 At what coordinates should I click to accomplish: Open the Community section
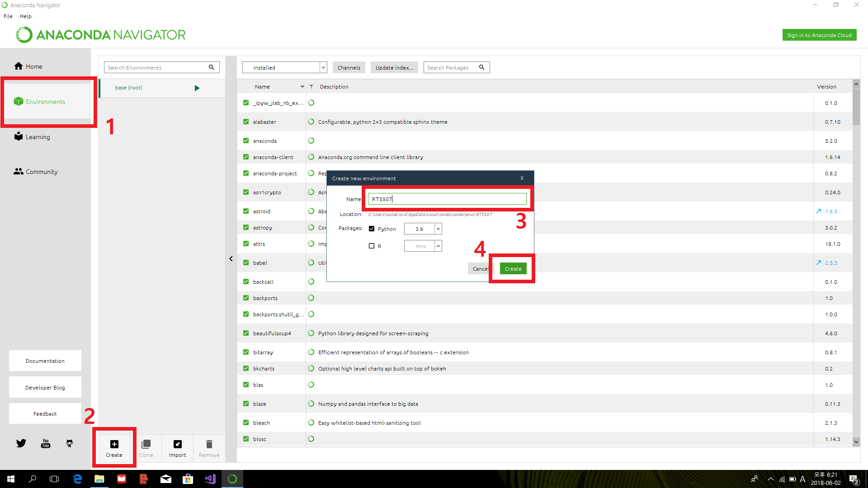[x=36, y=172]
